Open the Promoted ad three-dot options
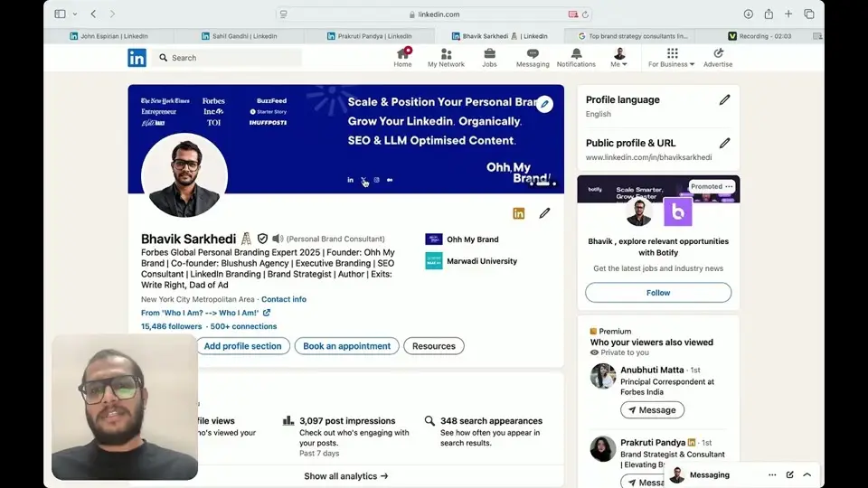 (729, 186)
